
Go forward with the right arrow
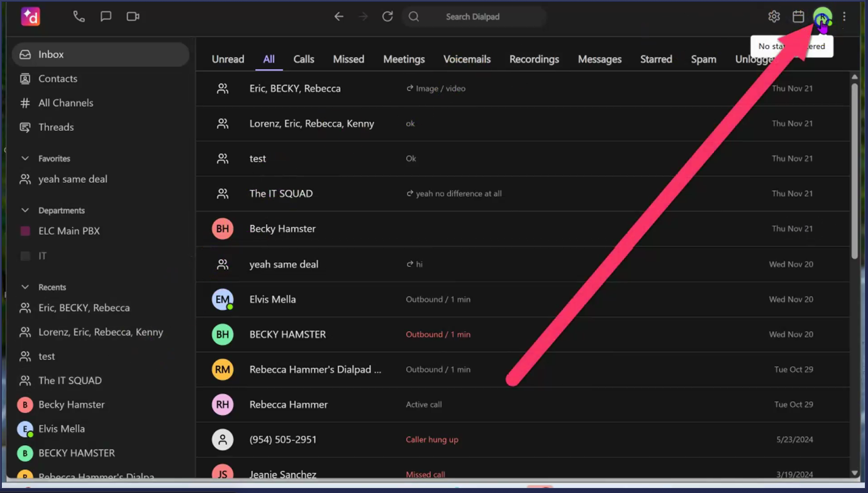tap(363, 16)
